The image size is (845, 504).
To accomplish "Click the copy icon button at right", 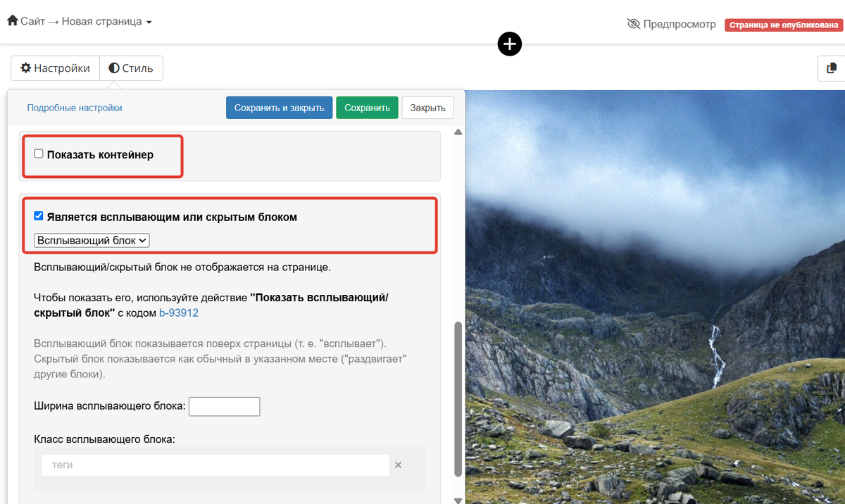I will click(x=831, y=68).
